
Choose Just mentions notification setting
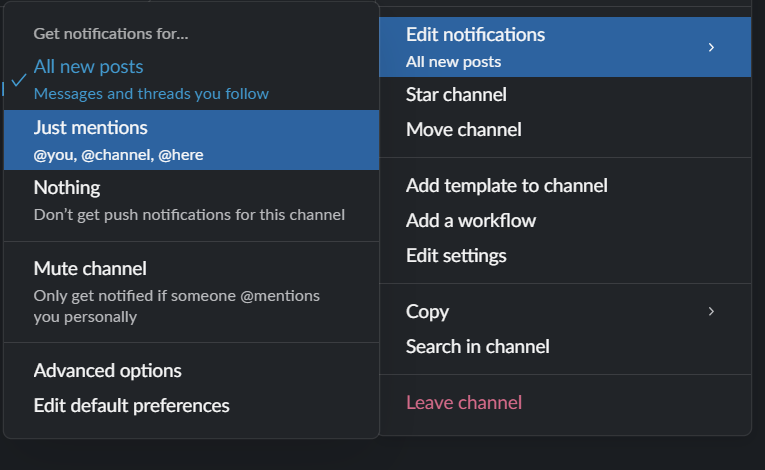pos(90,128)
